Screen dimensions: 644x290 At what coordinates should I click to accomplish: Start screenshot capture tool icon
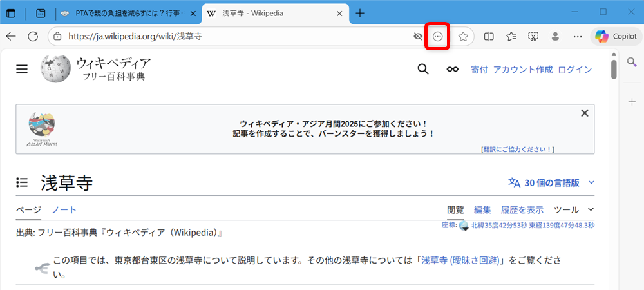tap(533, 37)
